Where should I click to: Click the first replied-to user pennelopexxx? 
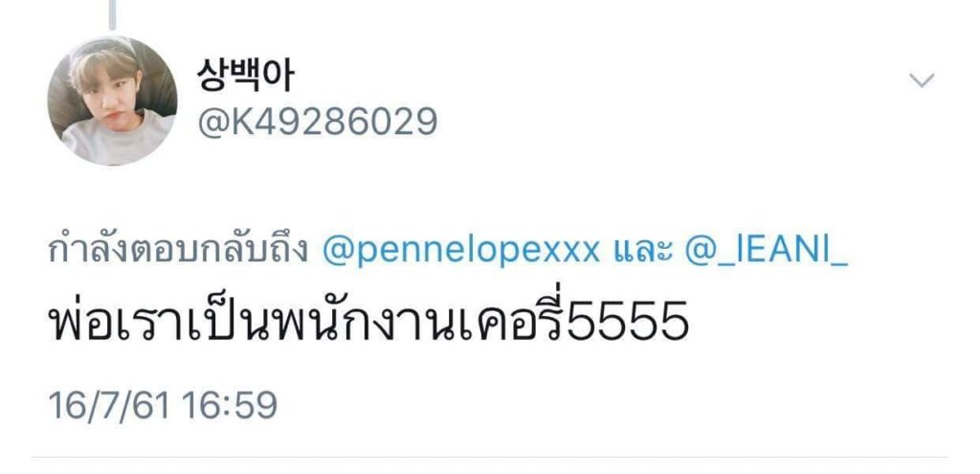click(x=461, y=251)
